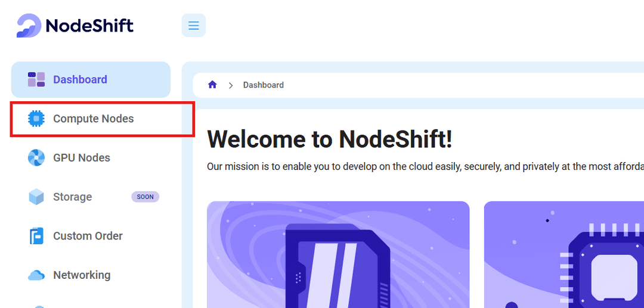The image size is (644, 308).
Task: Open Dashboard in the sidebar
Action: click(x=91, y=80)
